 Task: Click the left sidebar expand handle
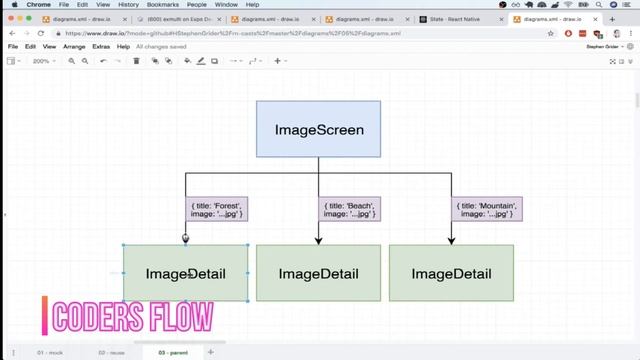[4, 214]
